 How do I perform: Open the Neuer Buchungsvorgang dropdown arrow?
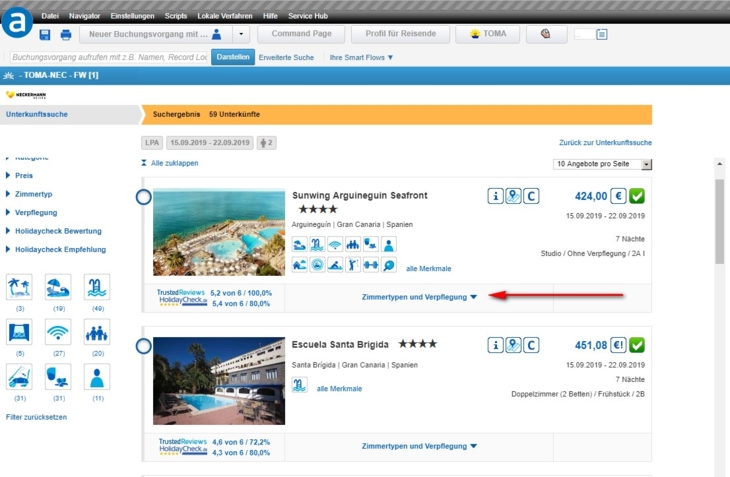point(241,34)
